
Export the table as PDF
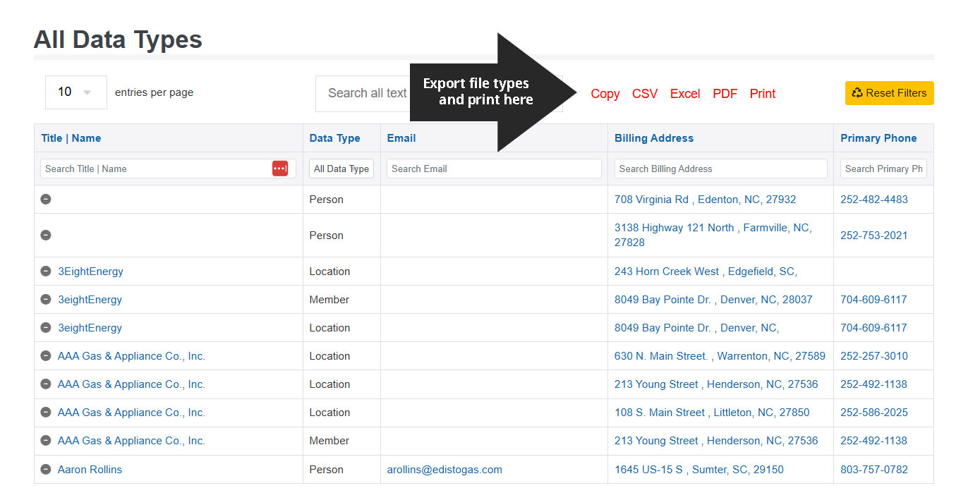tap(725, 94)
